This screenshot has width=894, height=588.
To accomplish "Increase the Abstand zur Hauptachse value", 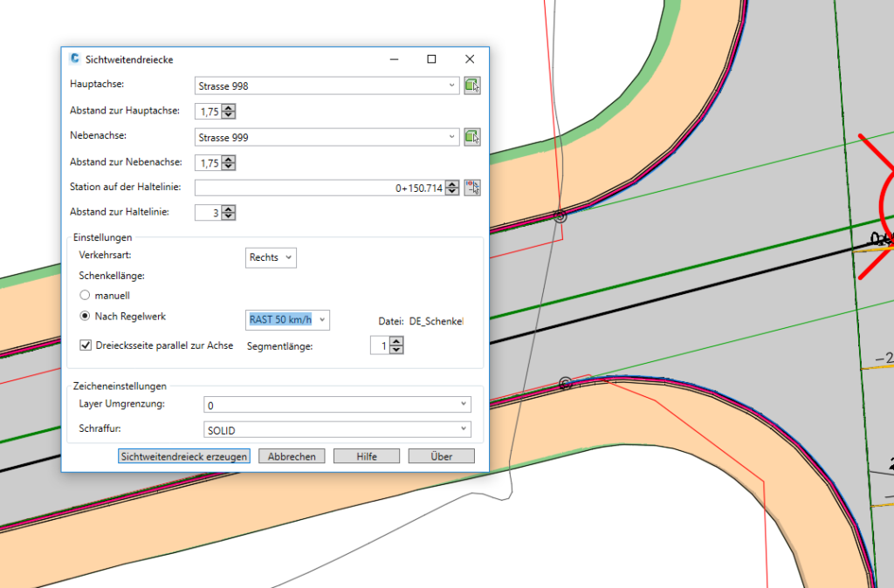I will [x=229, y=107].
